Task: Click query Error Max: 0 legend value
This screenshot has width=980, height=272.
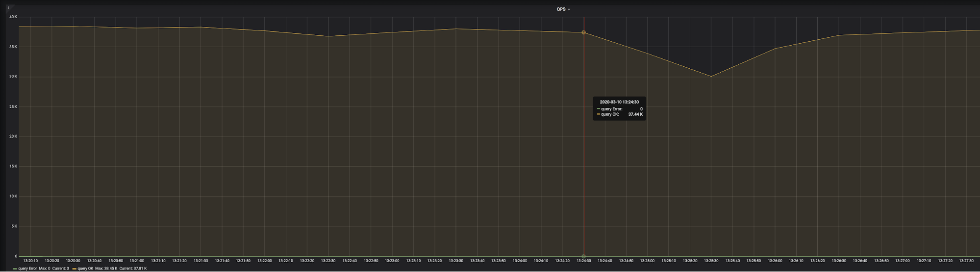Action: pos(45,269)
